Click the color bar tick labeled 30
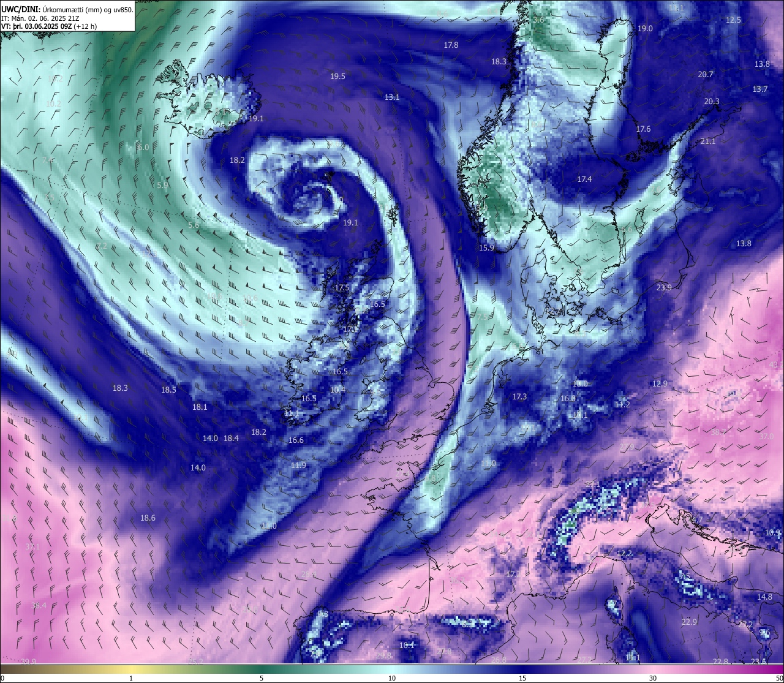The image size is (784, 683). pyautogui.click(x=653, y=678)
